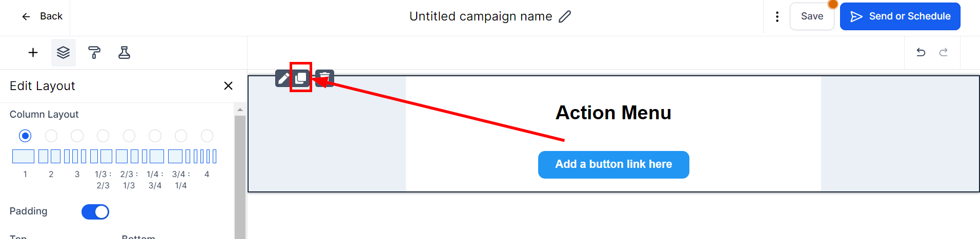
Task: Open the three-dot more options menu
Action: pos(777,17)
